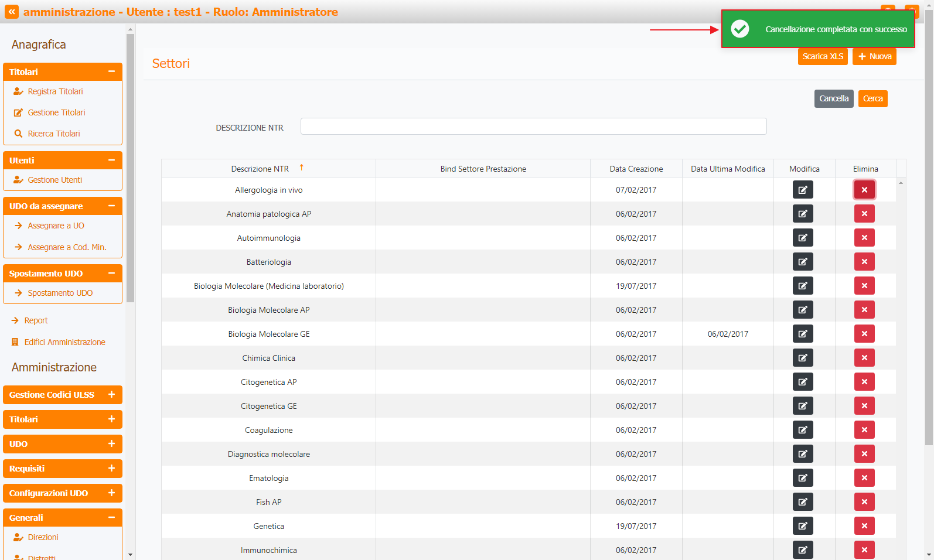Open edit for Biologia Molecolare GE row
The image size is (934, 560).
(x=803, y=334)
